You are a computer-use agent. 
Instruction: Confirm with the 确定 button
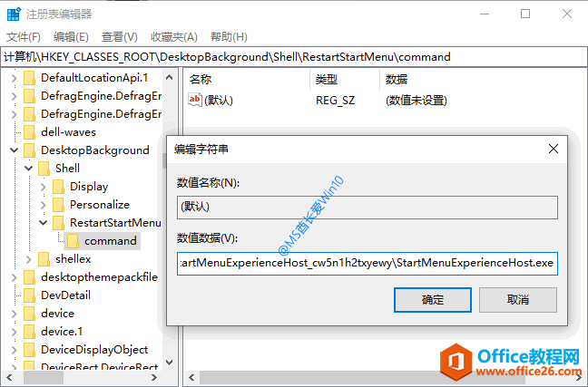click(x=432, y=300)
